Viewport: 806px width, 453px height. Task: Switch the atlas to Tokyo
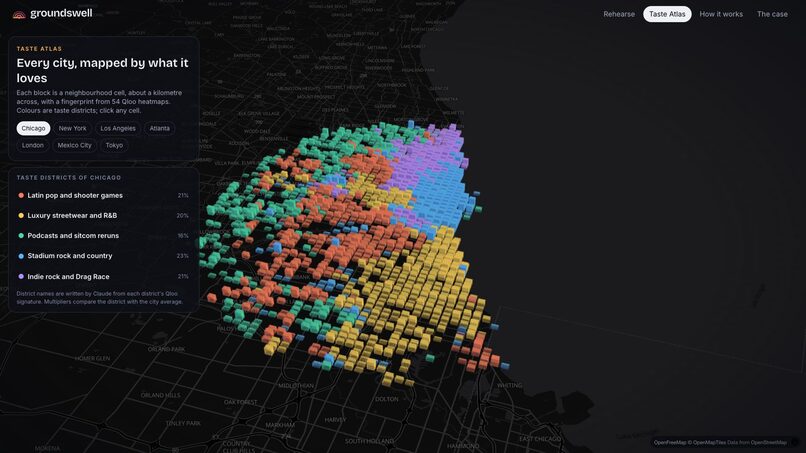[114, 145]
